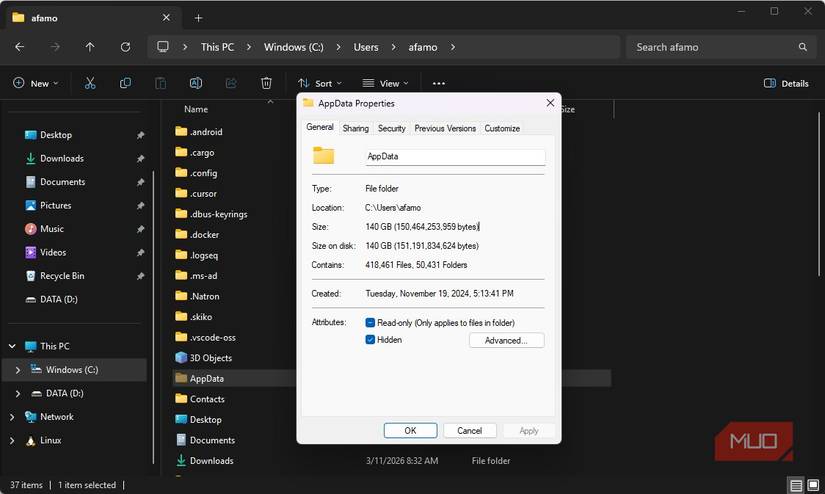Switch to large thumbnails view icon in status bar
Image resolution: width=825 pixels, height=494 pixels.
click(813, 485)
